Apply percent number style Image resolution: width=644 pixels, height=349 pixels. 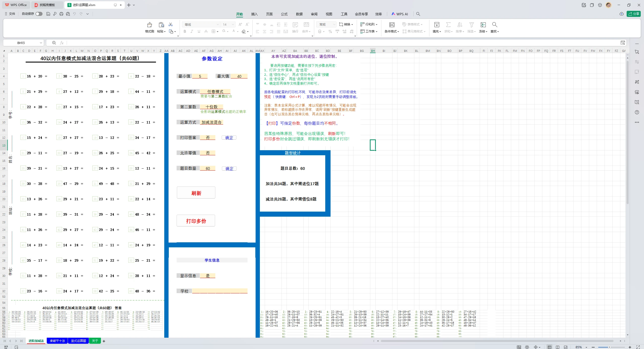coord(330,31)
